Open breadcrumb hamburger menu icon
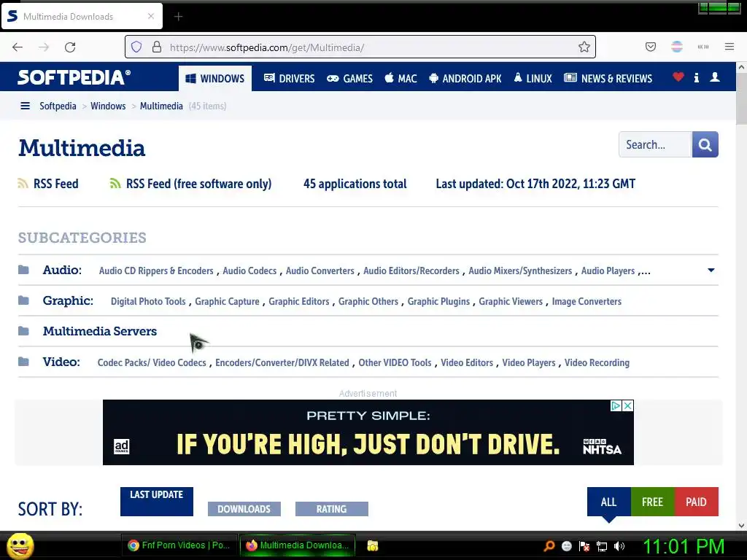This screenshot has width=747, height=560. 26,106
